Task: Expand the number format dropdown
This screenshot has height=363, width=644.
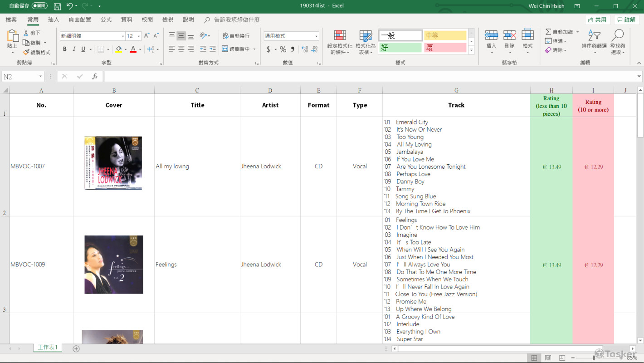Action: click(x=316, y=36)
